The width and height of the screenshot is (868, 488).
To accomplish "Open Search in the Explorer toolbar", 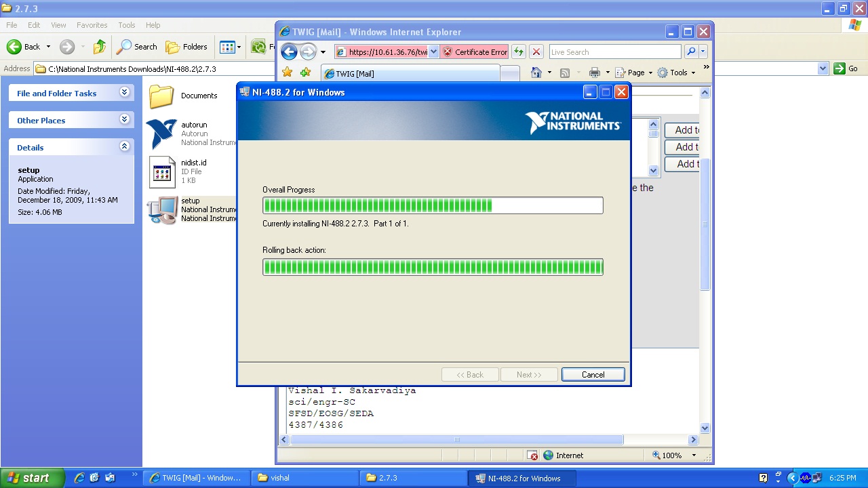I will 137,47.
